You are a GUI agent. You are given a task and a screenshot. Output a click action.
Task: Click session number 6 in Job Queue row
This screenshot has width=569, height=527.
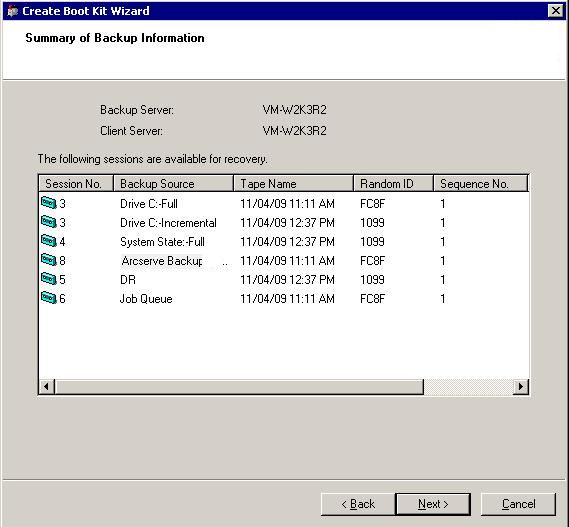click(x=62, y=299)
